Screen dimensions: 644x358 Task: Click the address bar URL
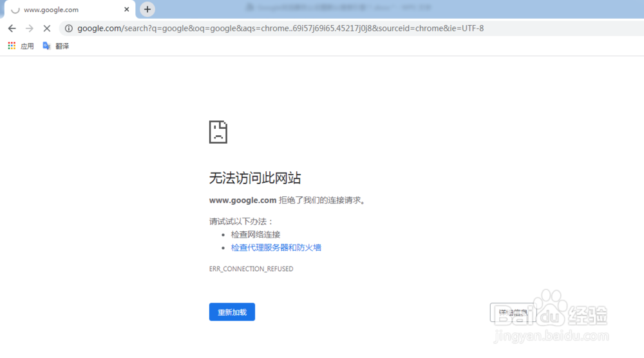point(281,28)
